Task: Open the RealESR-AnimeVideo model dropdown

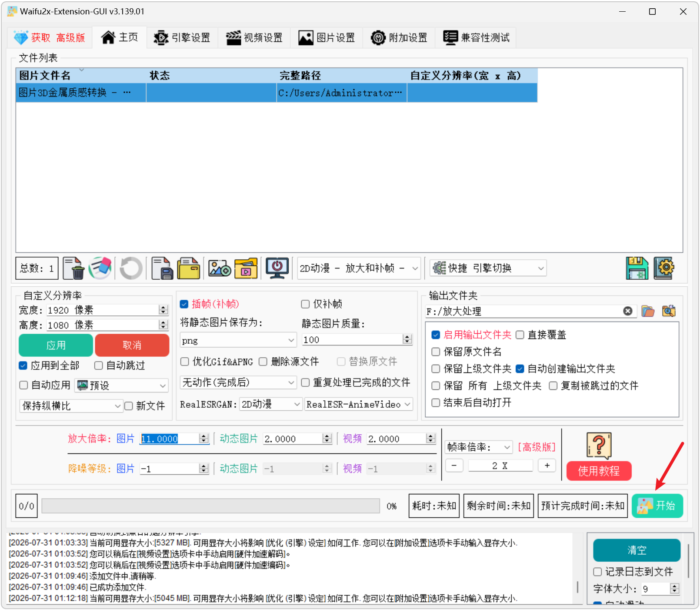Action: pyautogui.click(x=359, y=404)
